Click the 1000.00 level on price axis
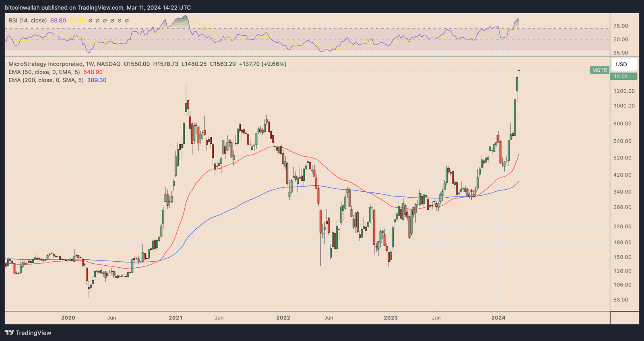Viewport: 644px width, 341px height. tap(624, 106)
